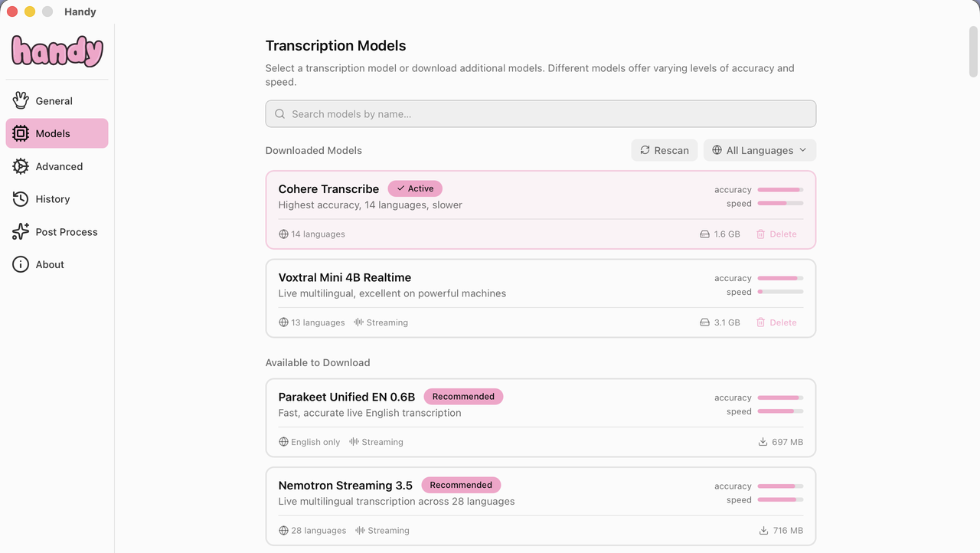Click "Fast, accurate live English transcription" text

[x=370, y=413]
